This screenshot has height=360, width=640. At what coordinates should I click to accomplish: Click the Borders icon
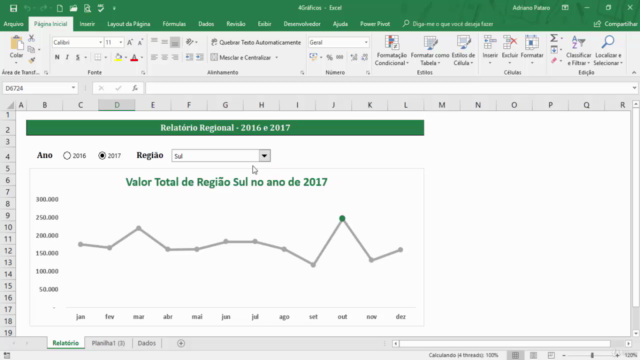pyautogui.click(x=98, y=58)
